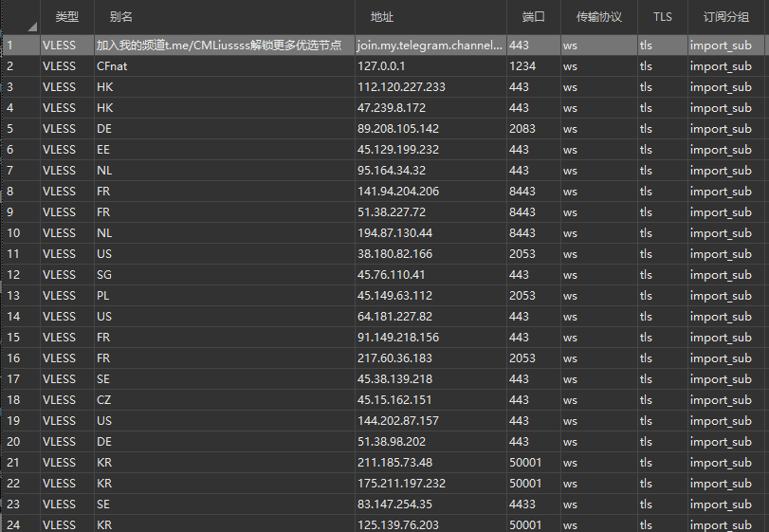Image resolution: width=769 pixels, height=532 pixels.
Task: Click the 传输协议 column header
Action: 599,17
